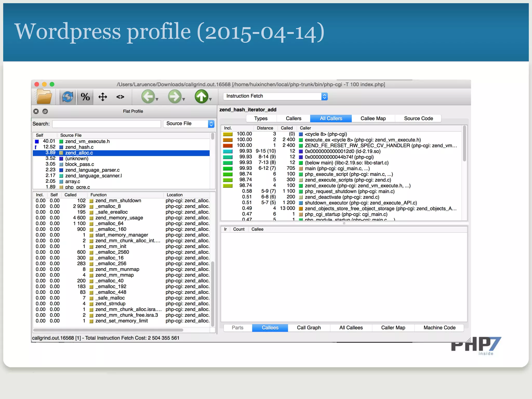This screenshot has width=532, height=399.
Task: Select zend_mm_init function row
Action: click(121, 246)
